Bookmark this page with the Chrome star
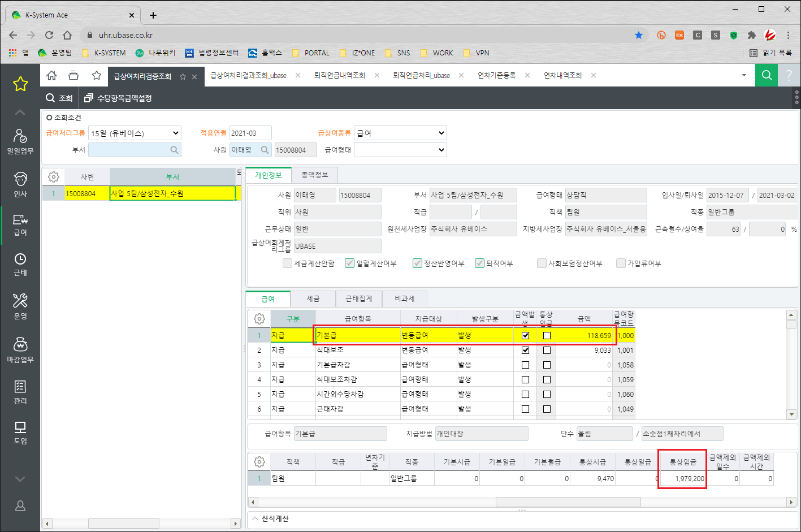 tap(639, 35)
